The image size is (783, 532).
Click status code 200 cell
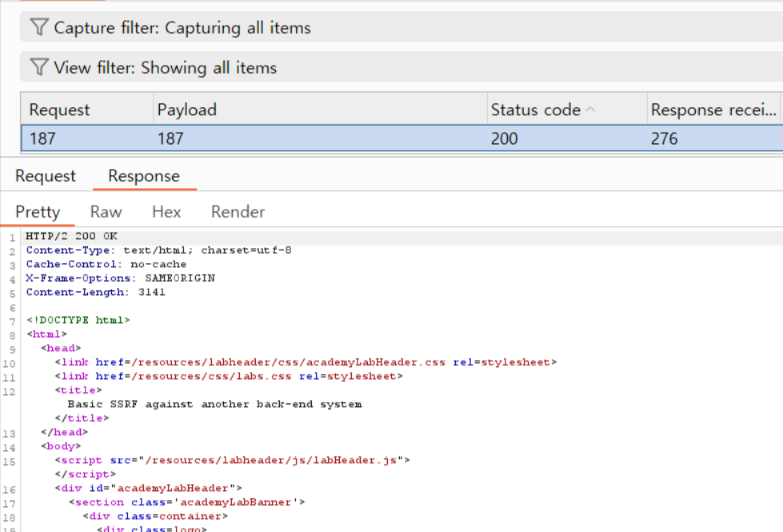[x=567, y=138]
